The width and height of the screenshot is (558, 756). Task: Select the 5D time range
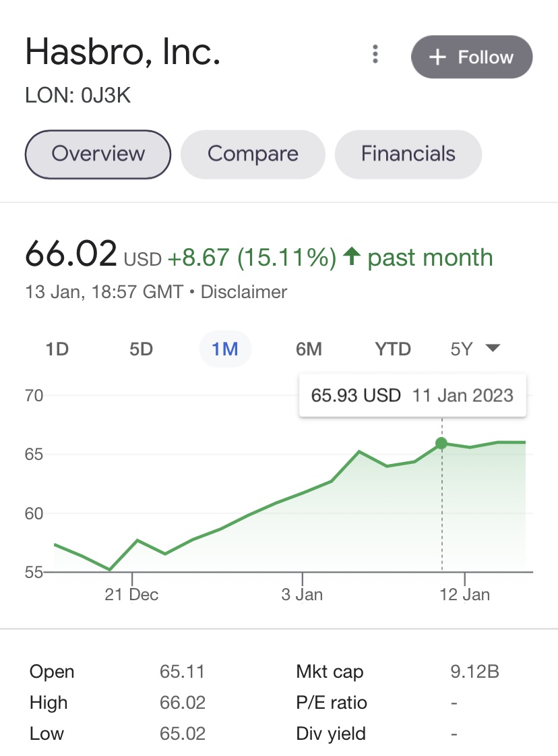(x=142, y=349)
